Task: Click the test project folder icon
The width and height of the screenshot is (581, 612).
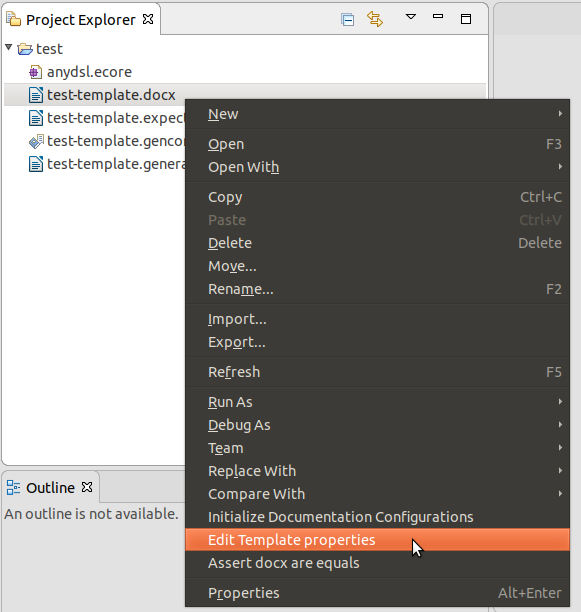Action: point(25,49)
